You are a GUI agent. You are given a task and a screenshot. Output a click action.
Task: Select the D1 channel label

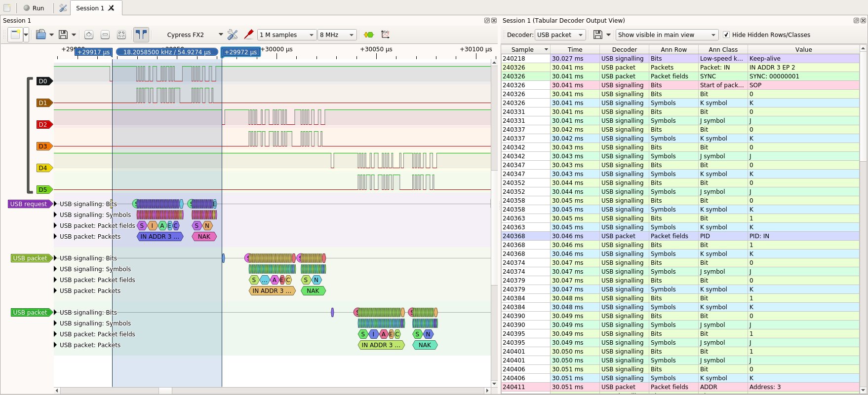[x=44, y=103]
